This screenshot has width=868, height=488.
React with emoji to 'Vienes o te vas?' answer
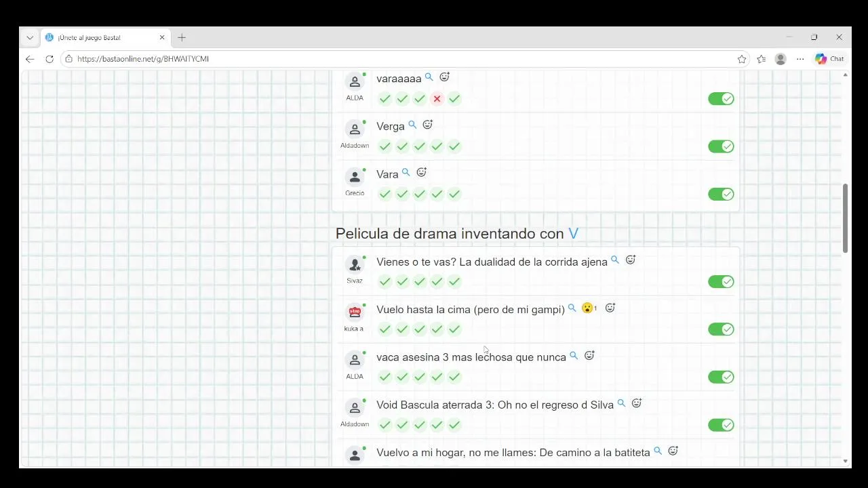point(630,260)
